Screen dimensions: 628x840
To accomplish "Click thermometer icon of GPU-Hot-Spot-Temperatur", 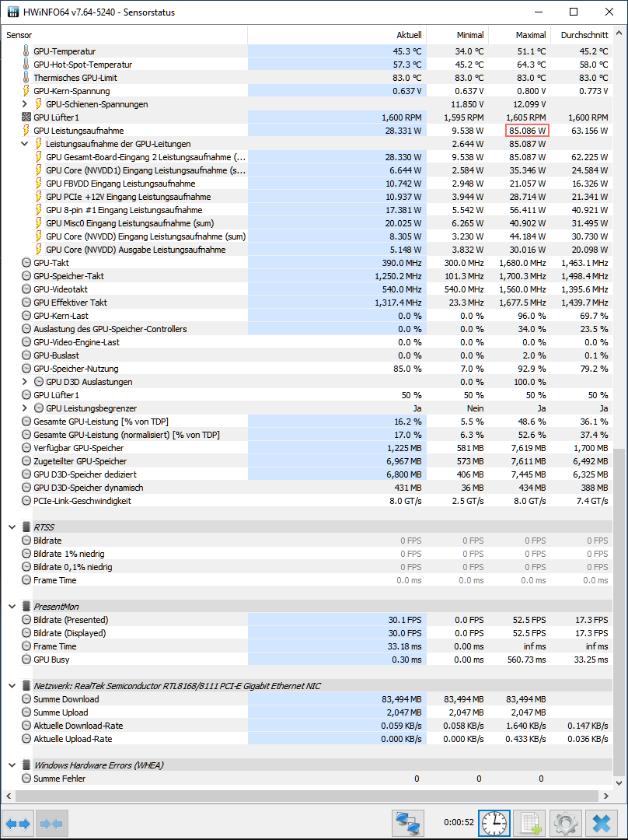I will click(26, 65).
